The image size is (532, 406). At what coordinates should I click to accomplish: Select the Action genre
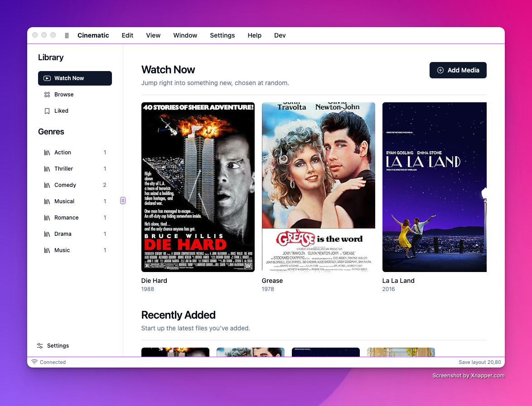(75, 153)
